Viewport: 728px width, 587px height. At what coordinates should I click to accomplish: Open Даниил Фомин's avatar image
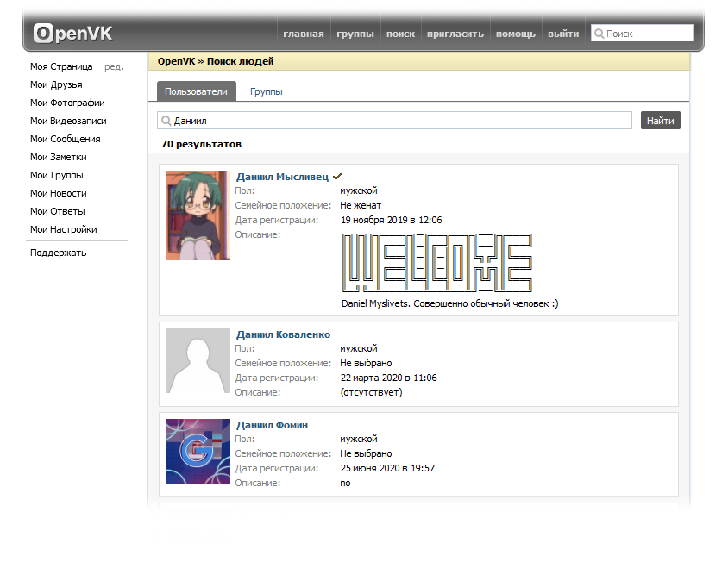click(x=198, y=452)
